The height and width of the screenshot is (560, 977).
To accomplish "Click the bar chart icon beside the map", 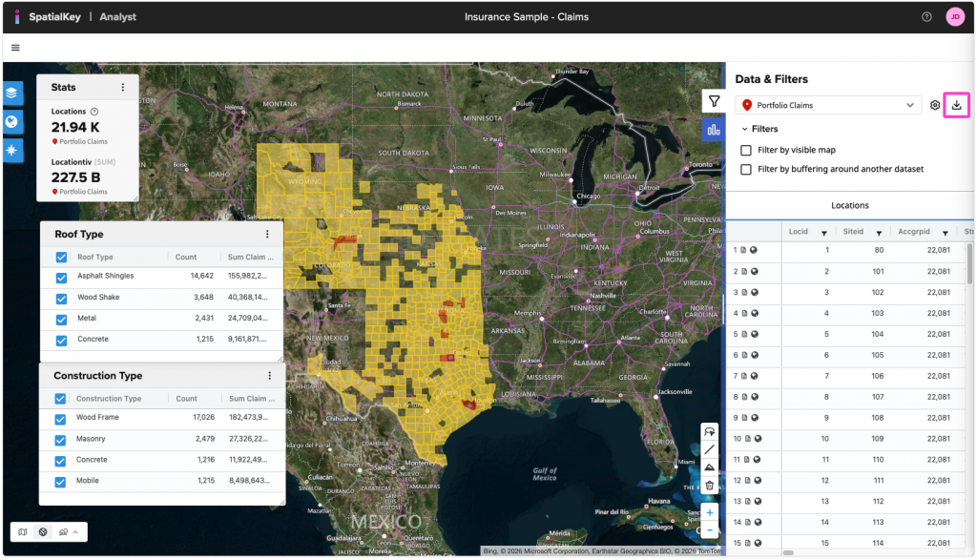I will coord(713,129).
